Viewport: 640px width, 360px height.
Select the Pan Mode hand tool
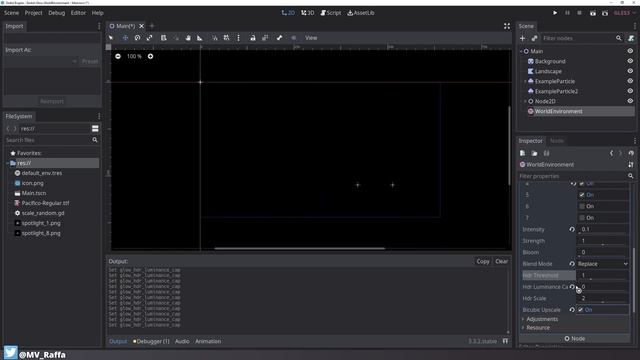pos(188,38)
